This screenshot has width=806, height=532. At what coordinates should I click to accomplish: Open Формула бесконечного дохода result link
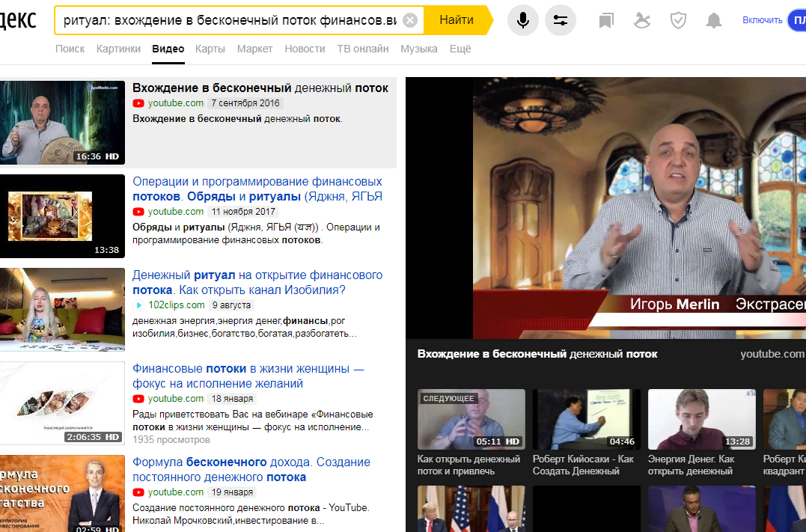click(x=251, y=469)
